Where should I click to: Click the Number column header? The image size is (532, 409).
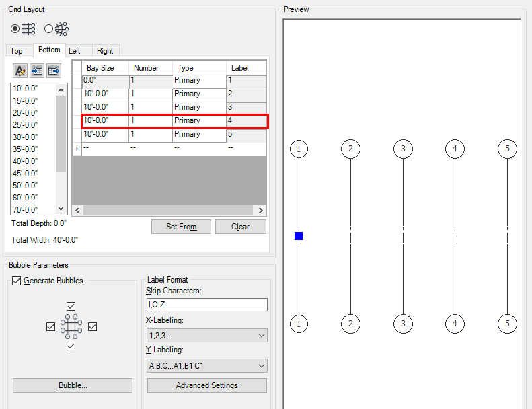(151, 68)
